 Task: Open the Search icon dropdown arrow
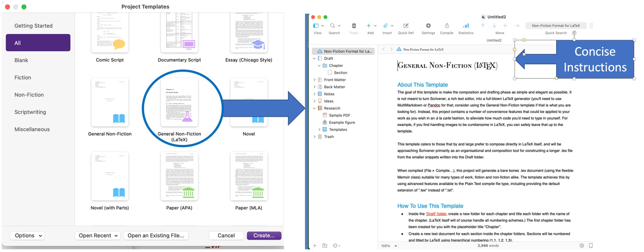pos(339,26)
